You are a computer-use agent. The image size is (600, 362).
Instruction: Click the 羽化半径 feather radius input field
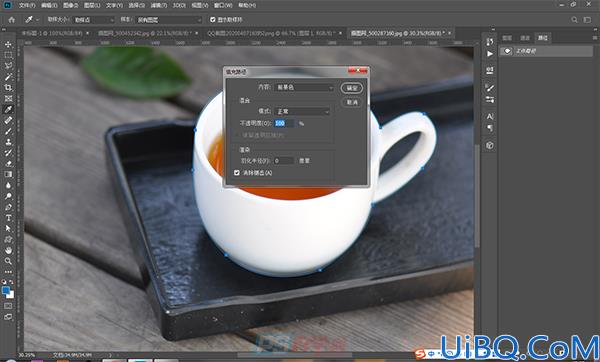coord(284,161)
